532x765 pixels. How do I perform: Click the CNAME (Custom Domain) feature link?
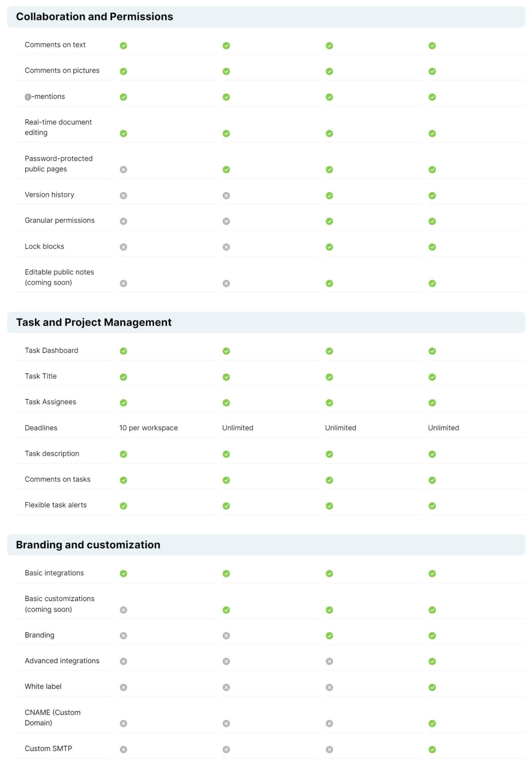(53, 718)
